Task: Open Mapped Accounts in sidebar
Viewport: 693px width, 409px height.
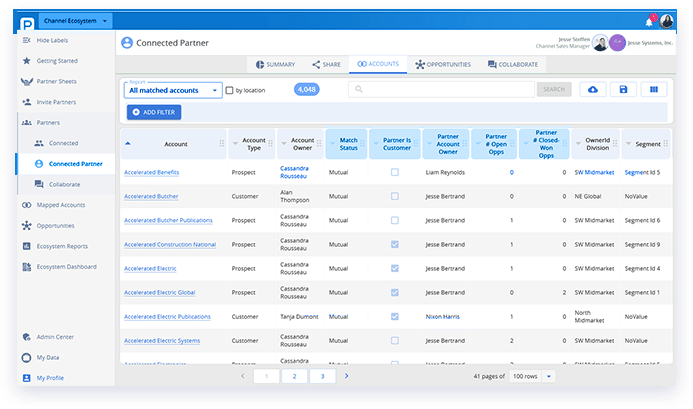Action: (61, 205)
